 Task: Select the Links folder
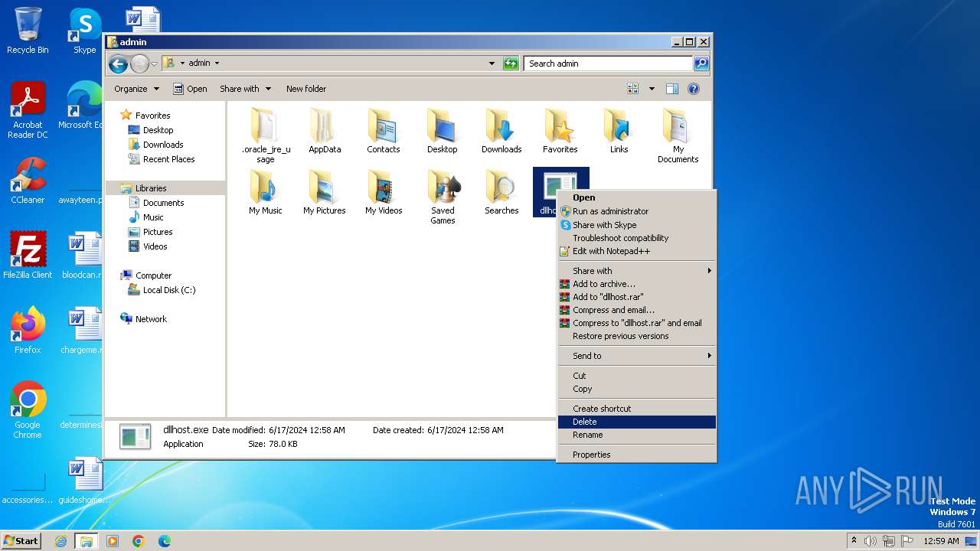619,131
